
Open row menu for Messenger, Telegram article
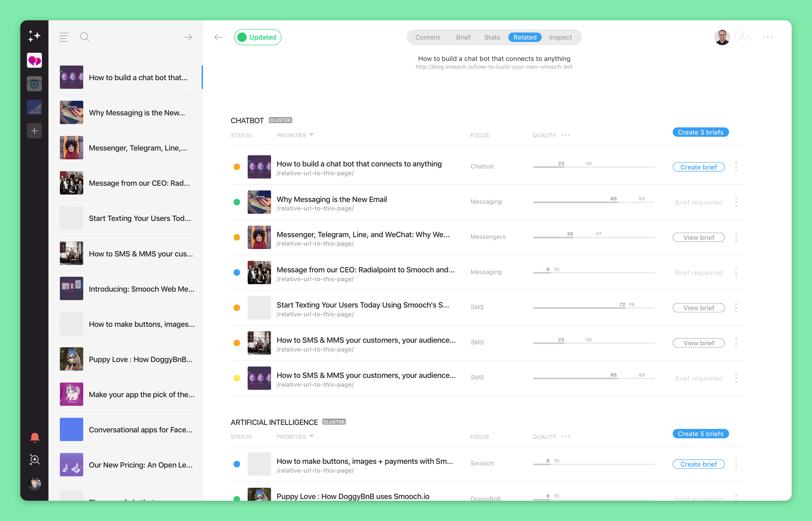[x=736, y=237]
